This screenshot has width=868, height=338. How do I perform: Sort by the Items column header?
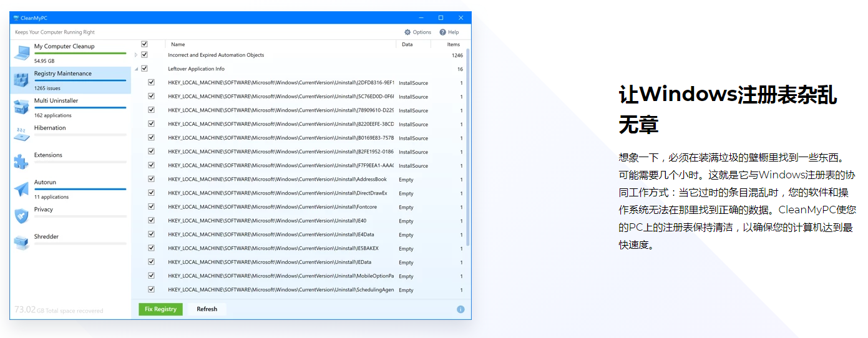(x=453, y=44)
